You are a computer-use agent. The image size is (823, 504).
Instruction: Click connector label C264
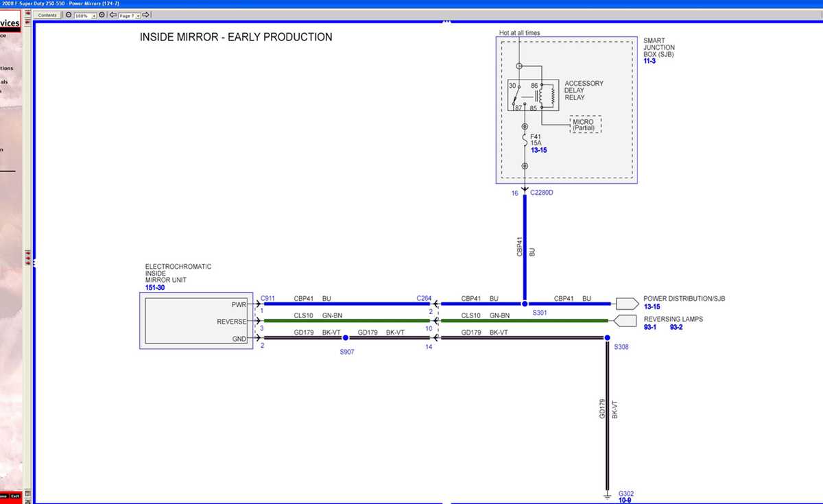424,298
